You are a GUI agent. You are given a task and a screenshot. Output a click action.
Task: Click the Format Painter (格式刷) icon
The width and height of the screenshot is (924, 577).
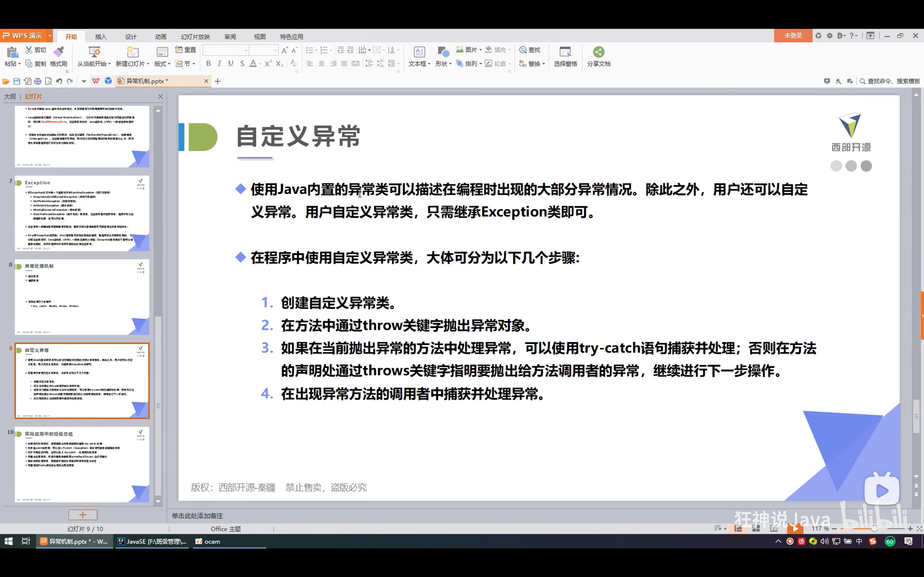tap(58, 52)
